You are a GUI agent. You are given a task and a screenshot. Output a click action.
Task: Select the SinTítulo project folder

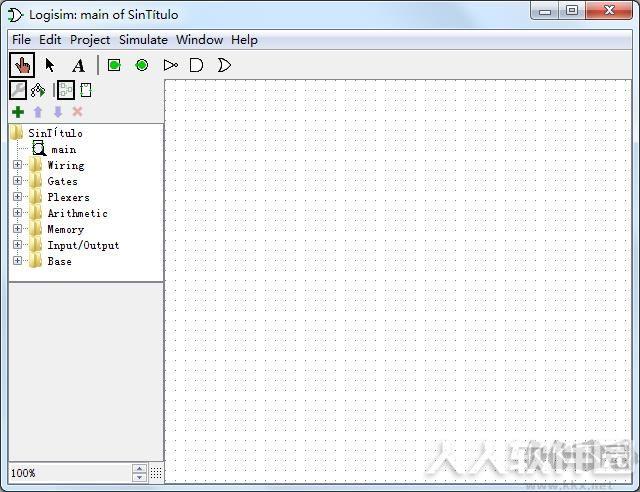[x=55, y=133]
